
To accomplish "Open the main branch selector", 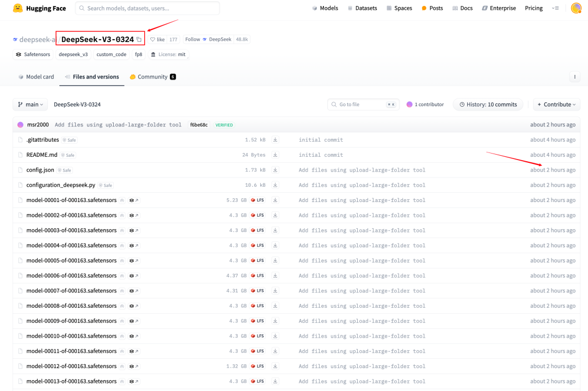I will click(30, 104).
